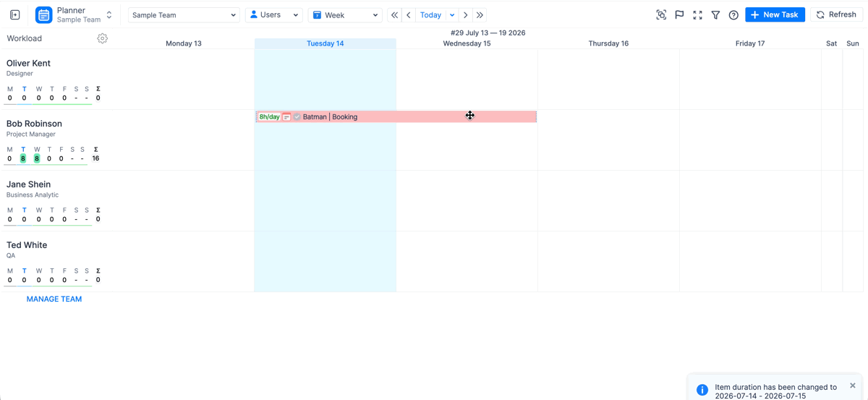The height and width of the screenshot is (400, 868).
Task: Toggle fullscreen mode icon
Action: pyautogui.click(x=697, y=15)
